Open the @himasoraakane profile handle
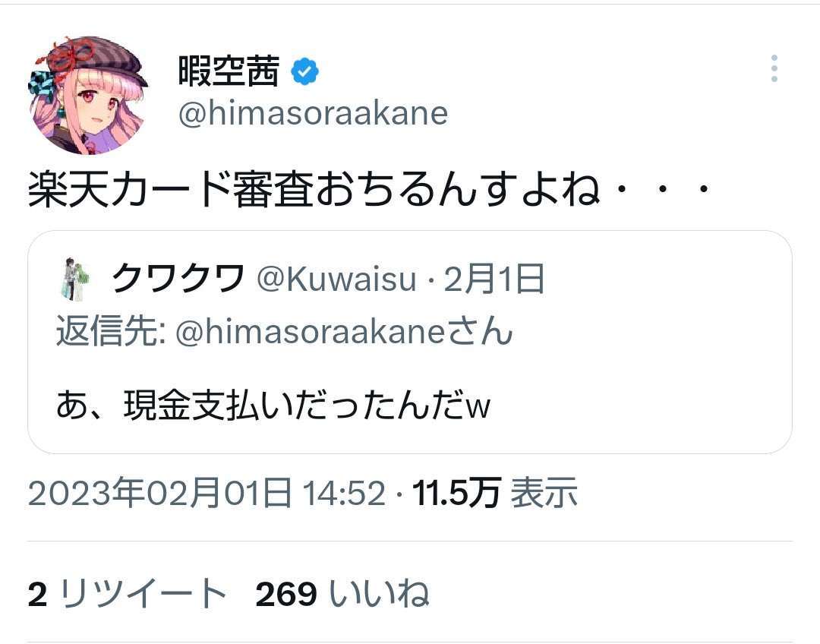This screenshot has height=644, width=820. 311,114
